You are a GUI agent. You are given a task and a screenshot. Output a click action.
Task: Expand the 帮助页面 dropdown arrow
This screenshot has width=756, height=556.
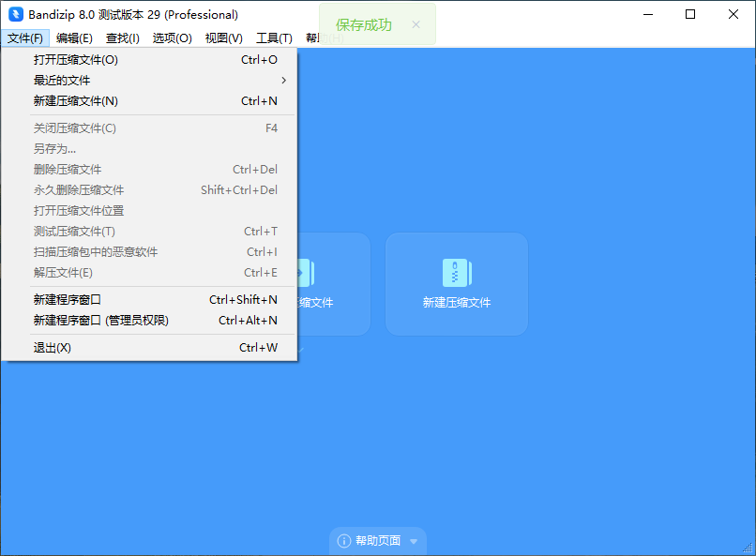pos(414,542)
